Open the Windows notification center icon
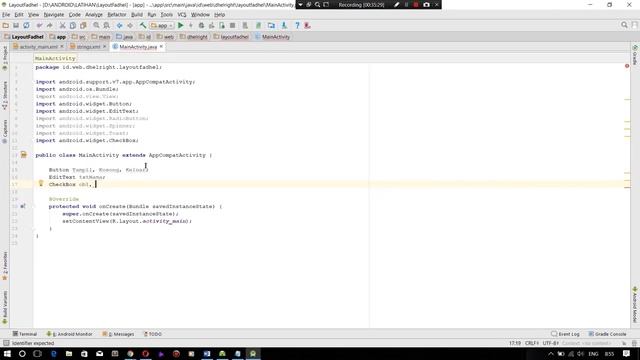640x360 pixels. click(626, 353)
